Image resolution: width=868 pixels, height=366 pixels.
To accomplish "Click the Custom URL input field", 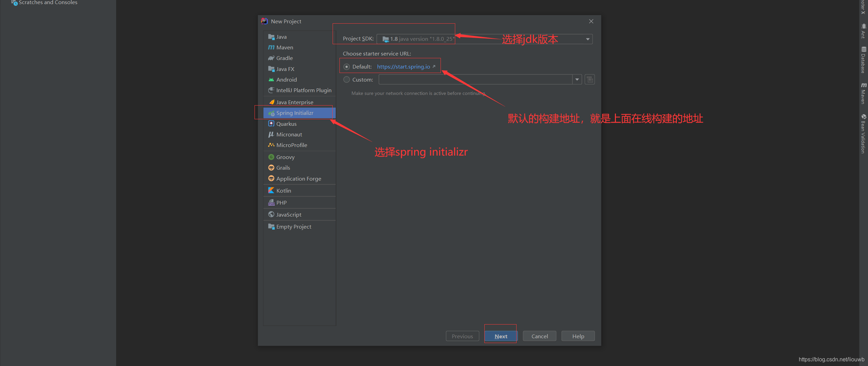I will point(475,80).
